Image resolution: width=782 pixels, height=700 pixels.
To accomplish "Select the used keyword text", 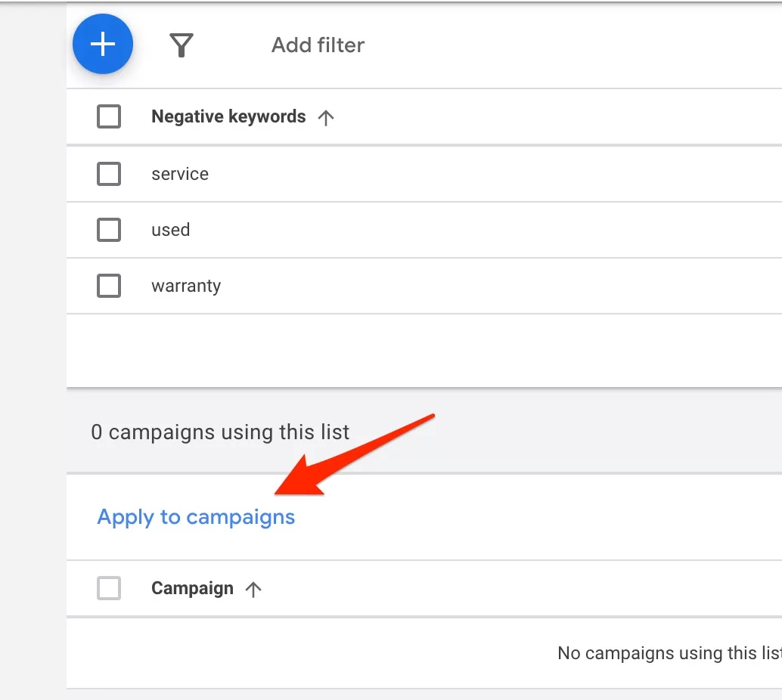I will point(171,230).
